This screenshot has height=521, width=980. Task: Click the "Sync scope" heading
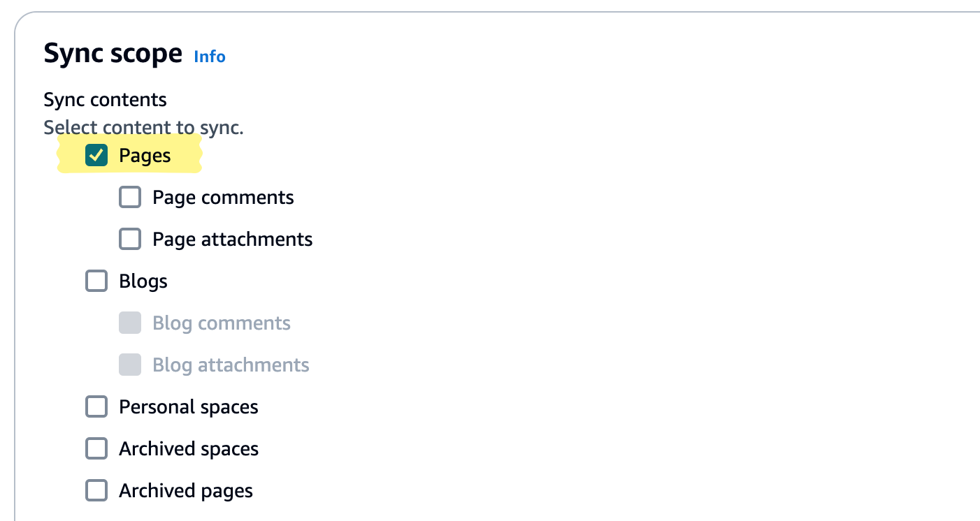coord(113,54)
